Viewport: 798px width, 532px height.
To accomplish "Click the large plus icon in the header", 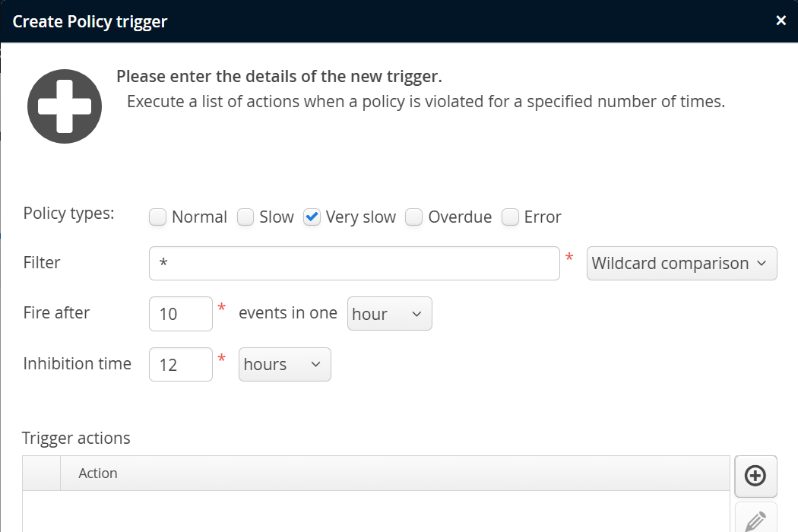I will click(65, 106).
